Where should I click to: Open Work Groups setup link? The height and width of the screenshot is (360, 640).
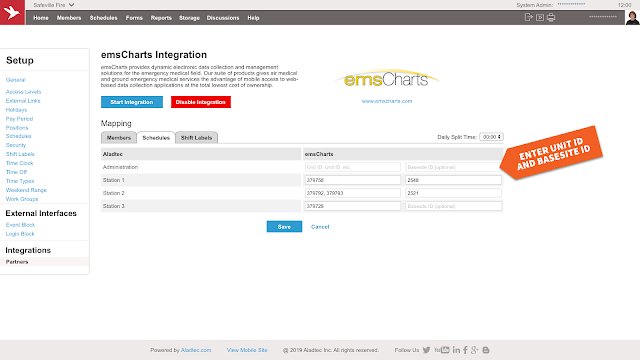[x=22, y=199]
